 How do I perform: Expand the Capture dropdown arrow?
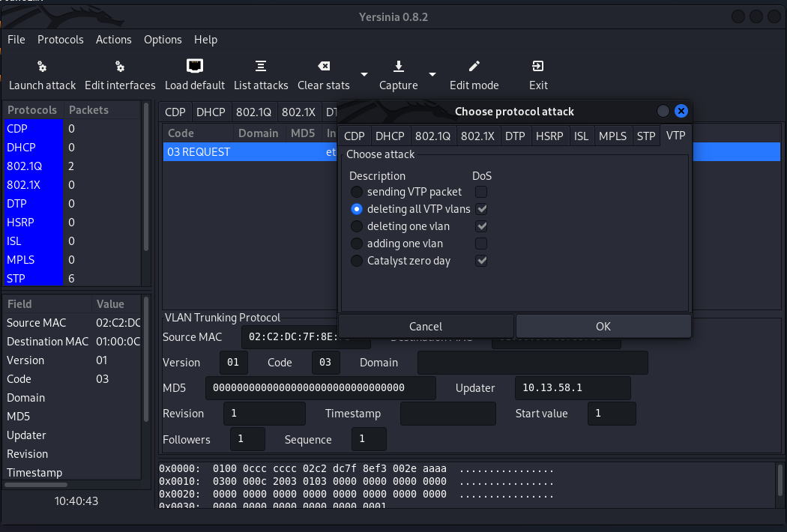[432, 74]
